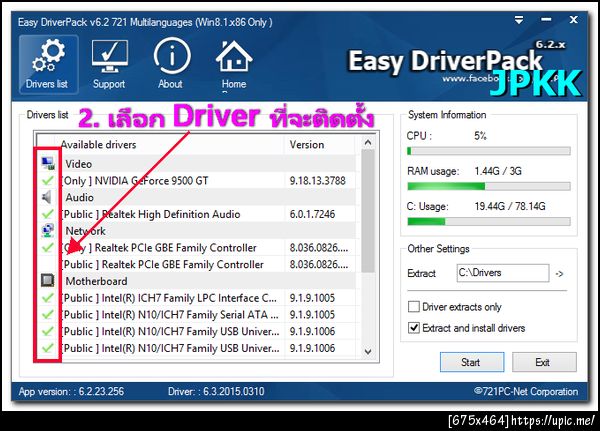
Task: Open the title bar dropdown menu arrow
Action: tap(519, 20)
